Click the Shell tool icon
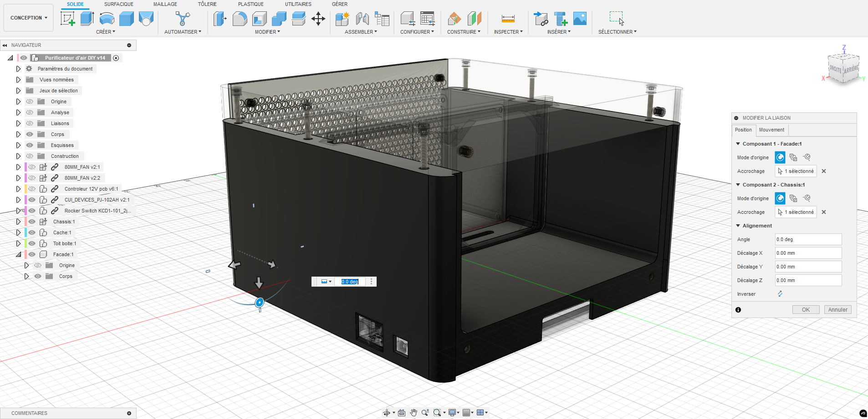 pos(260,19)
